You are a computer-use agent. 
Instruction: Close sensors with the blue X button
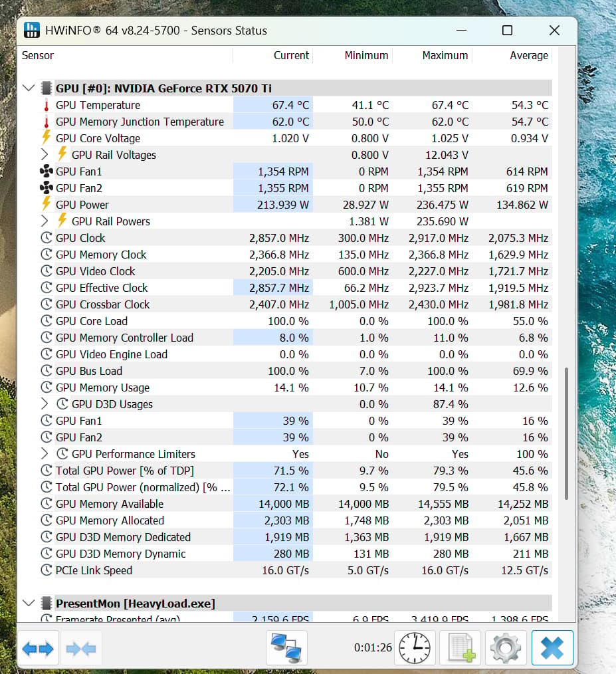coord(552,648)
